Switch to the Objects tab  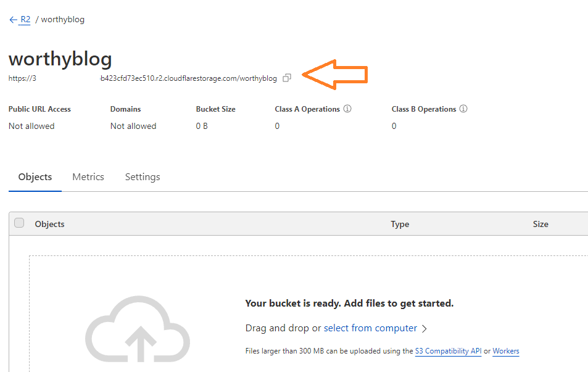pos(35,177)
